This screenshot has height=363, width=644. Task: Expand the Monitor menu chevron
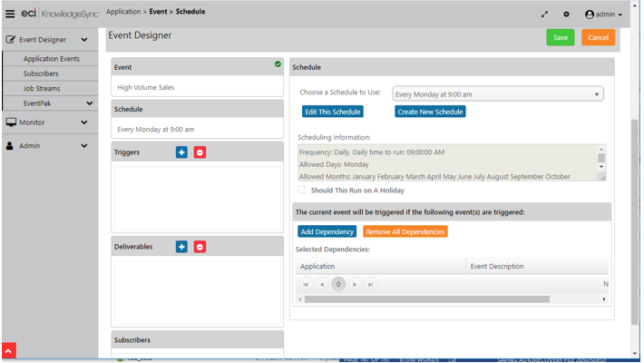click(x=84, y=123)
